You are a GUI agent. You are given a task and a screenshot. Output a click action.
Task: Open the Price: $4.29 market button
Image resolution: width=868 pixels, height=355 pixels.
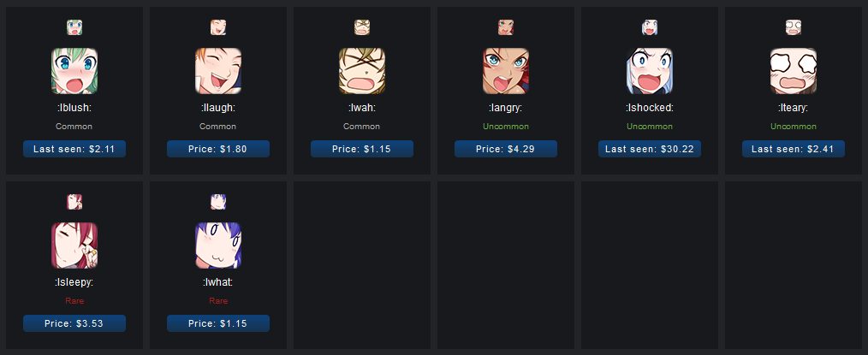pyautogui.click(x=506, y=149)
